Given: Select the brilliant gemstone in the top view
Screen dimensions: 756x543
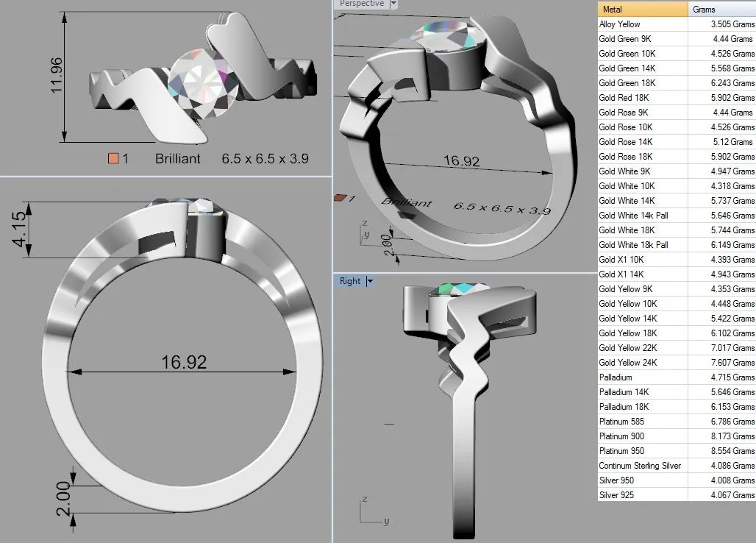Looking at the screenshot, I should (x=203, y=85).
